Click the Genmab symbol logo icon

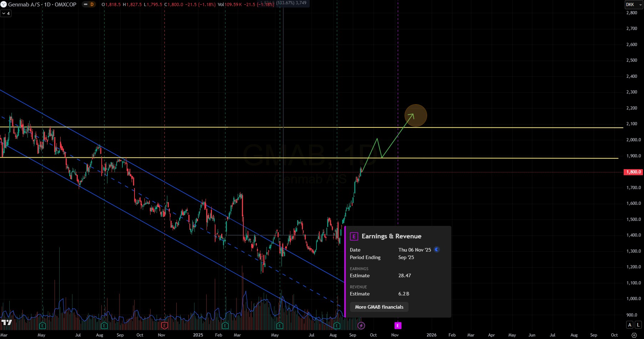(x=4, y=5)
